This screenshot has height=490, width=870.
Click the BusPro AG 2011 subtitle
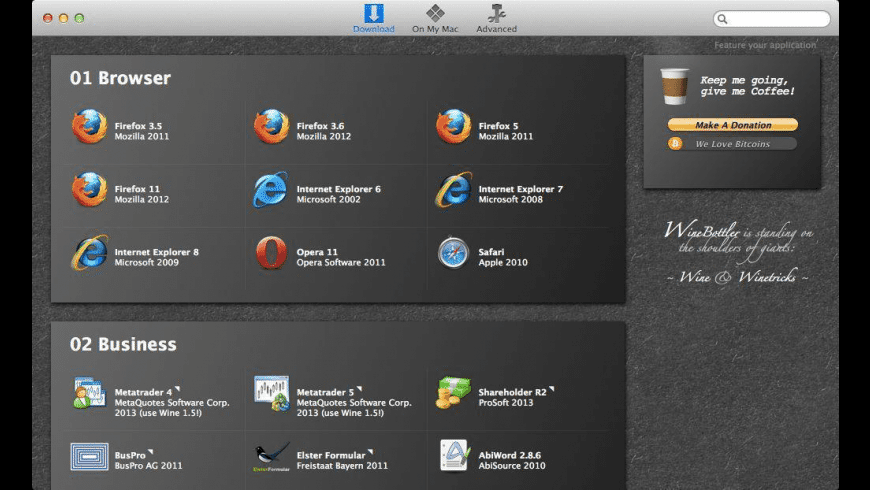click(x=148, y=466)
